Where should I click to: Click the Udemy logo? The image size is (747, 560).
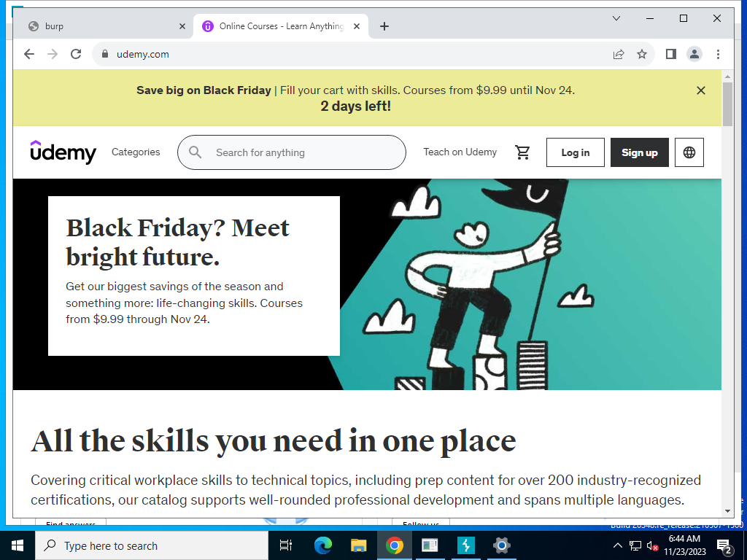[x=63, y=152]
